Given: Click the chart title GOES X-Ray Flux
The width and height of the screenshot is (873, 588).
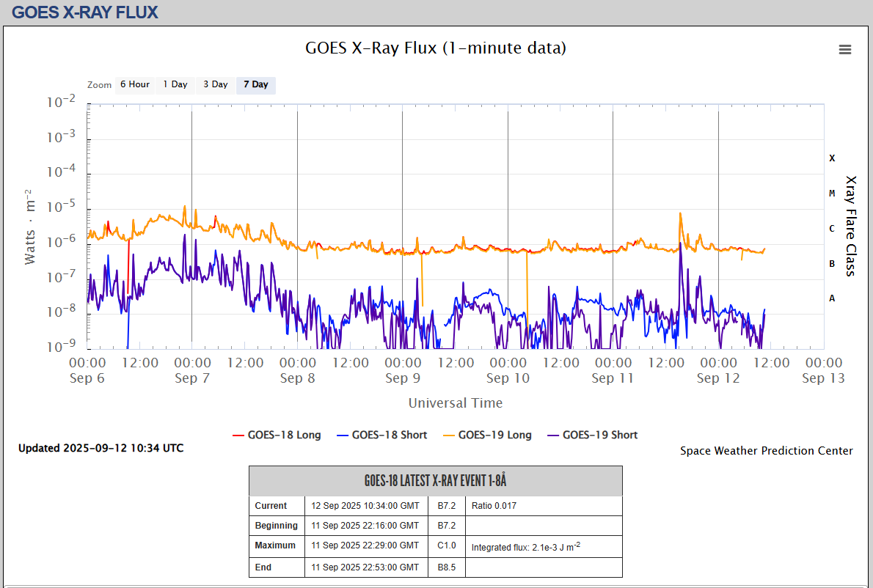Looking at the screenshot, I should point(436,48).
